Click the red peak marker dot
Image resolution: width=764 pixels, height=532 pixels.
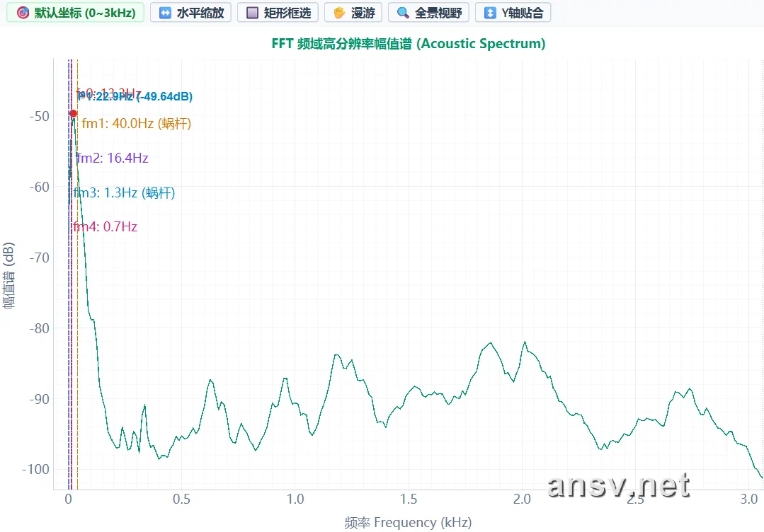[x=73, y=113]
